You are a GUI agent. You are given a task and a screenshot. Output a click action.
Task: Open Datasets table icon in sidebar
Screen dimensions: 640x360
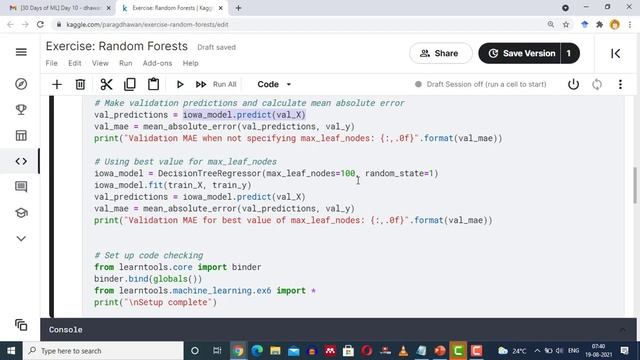[x=21, y=135]
